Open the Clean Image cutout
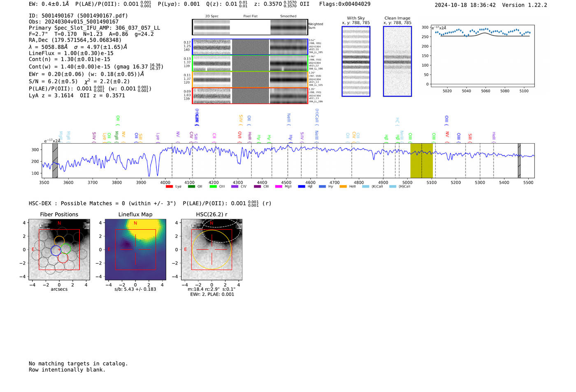 397,61
